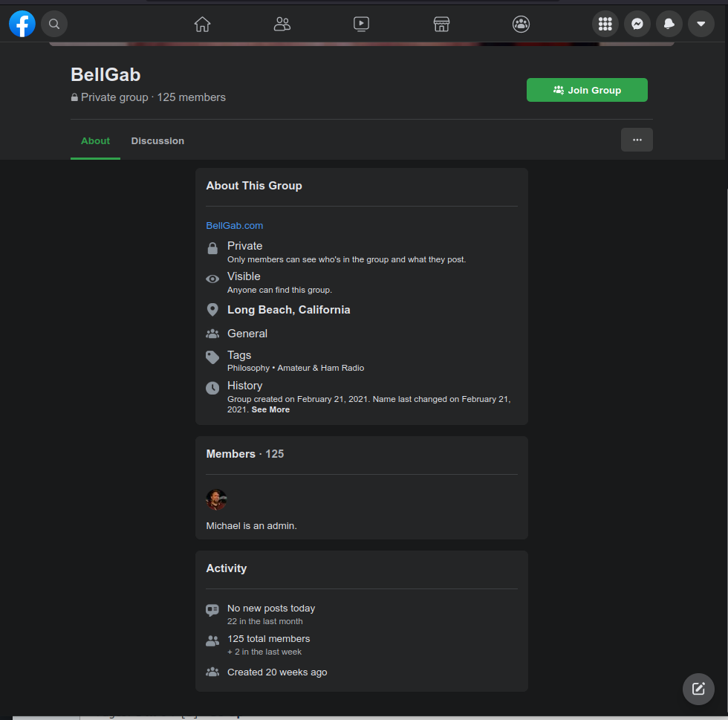Click '22 in the last month' text

pos(264,621)
